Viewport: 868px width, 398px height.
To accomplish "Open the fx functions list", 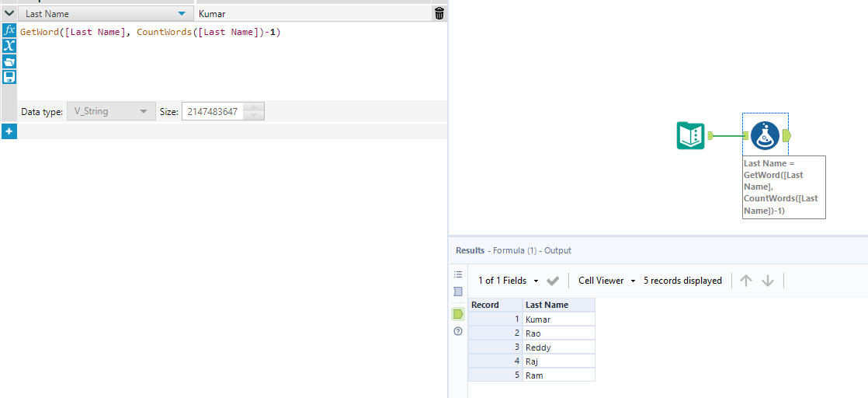I will point(9,30).
